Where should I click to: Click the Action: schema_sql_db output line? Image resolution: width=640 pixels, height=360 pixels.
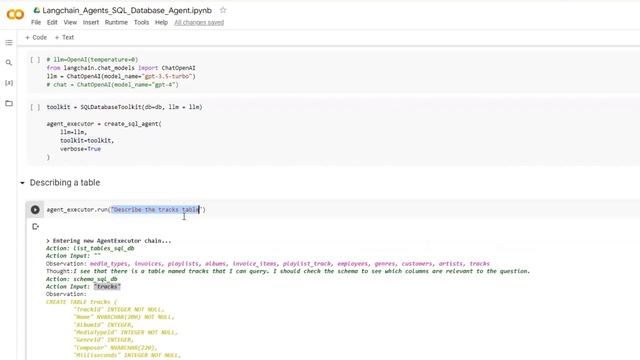click(81, 279)
